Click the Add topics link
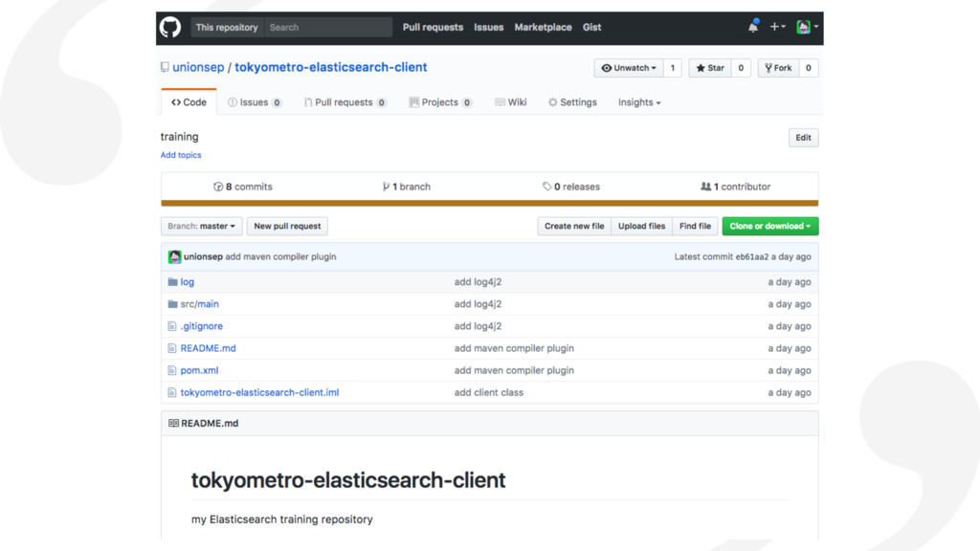The width and height of the screenshot is (980, 551). click(181, 155)
